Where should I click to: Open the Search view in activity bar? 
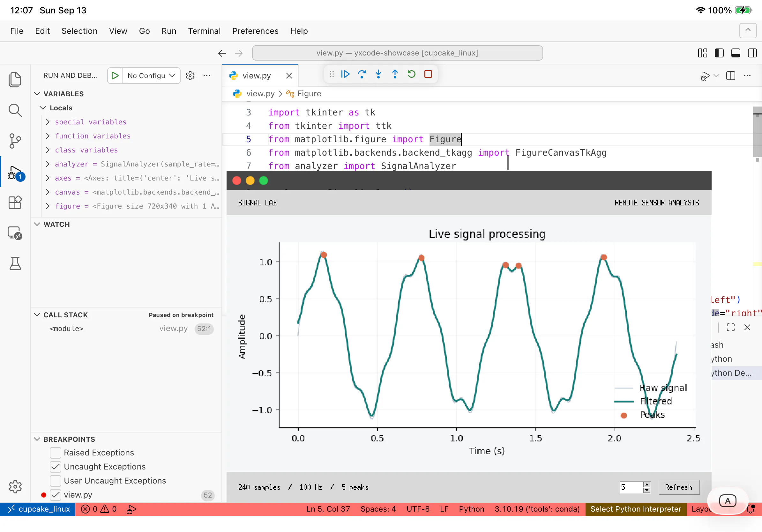[x=15, y=110]
